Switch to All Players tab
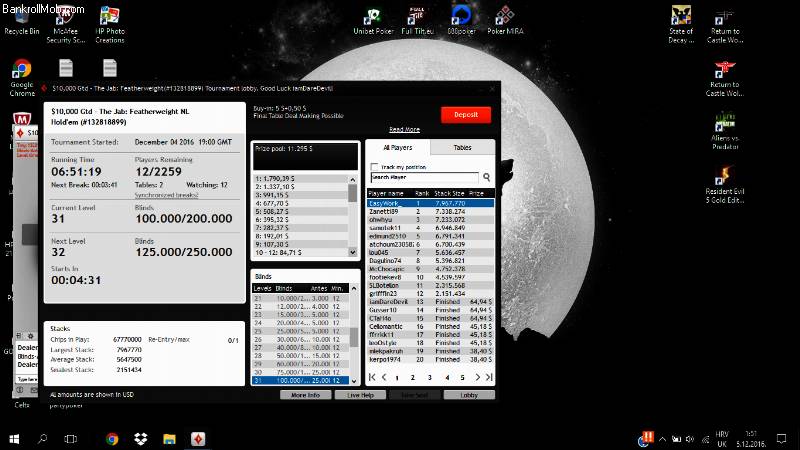Viewport: 800px width, 450px height. 398,147
